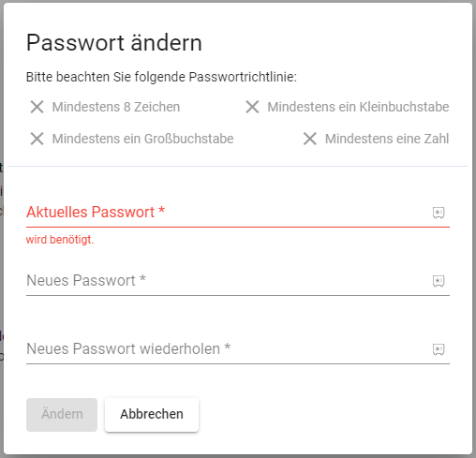Select the Mindestens eine Zahl rule text

pos(387,139)
